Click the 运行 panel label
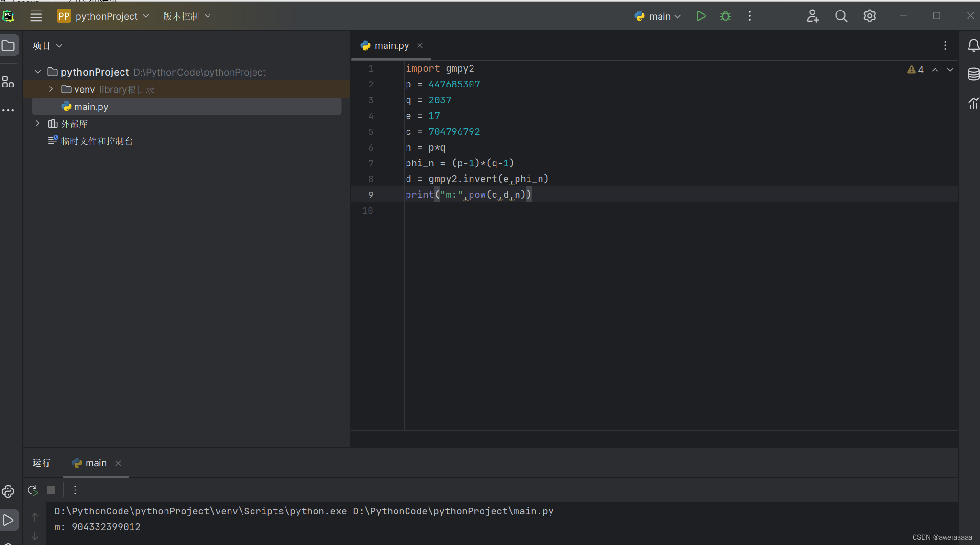This screenshot has width=980, height=545. coord(41,463)
